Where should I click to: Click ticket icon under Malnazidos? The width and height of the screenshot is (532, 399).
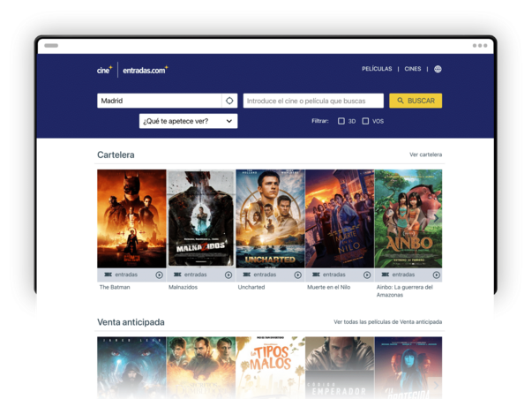177,275
